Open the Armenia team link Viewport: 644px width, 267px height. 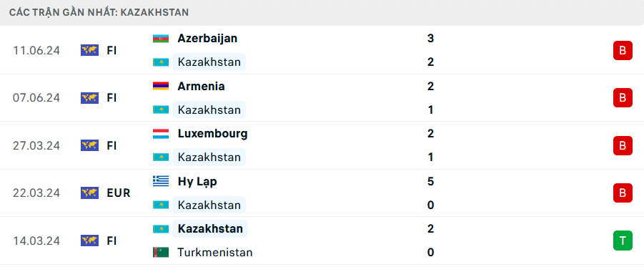[x=201, y=86]
